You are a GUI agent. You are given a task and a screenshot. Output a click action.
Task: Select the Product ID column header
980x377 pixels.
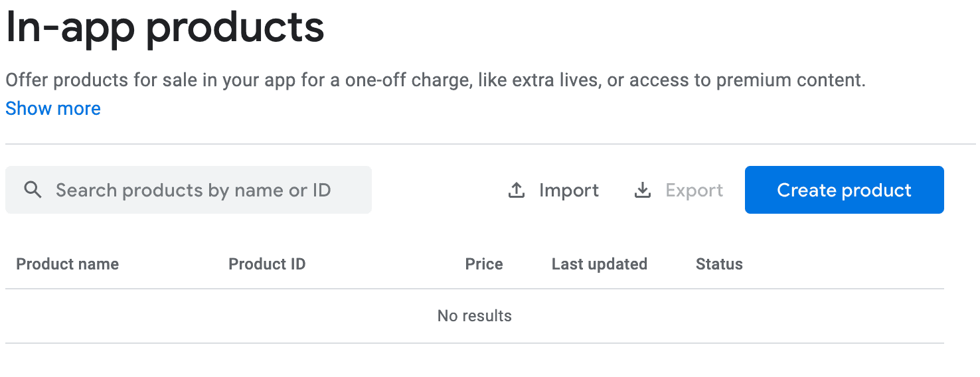pos(267,264)
